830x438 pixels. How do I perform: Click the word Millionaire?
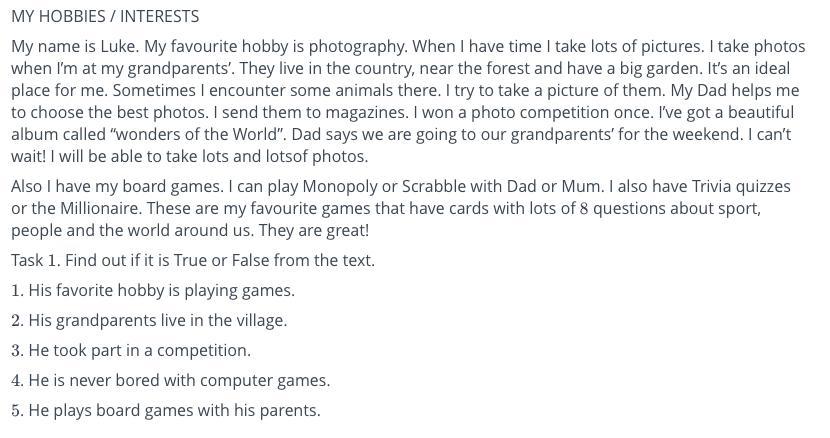(78, 208)
